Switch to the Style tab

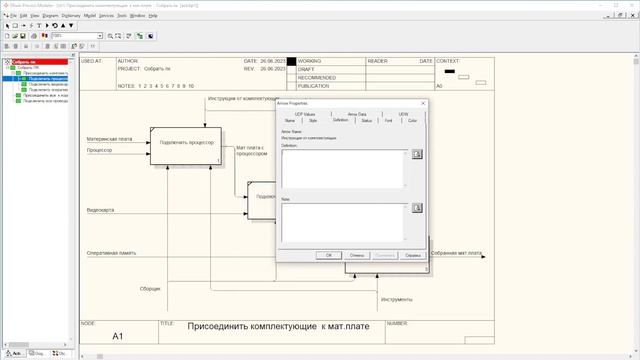(313, 121)
